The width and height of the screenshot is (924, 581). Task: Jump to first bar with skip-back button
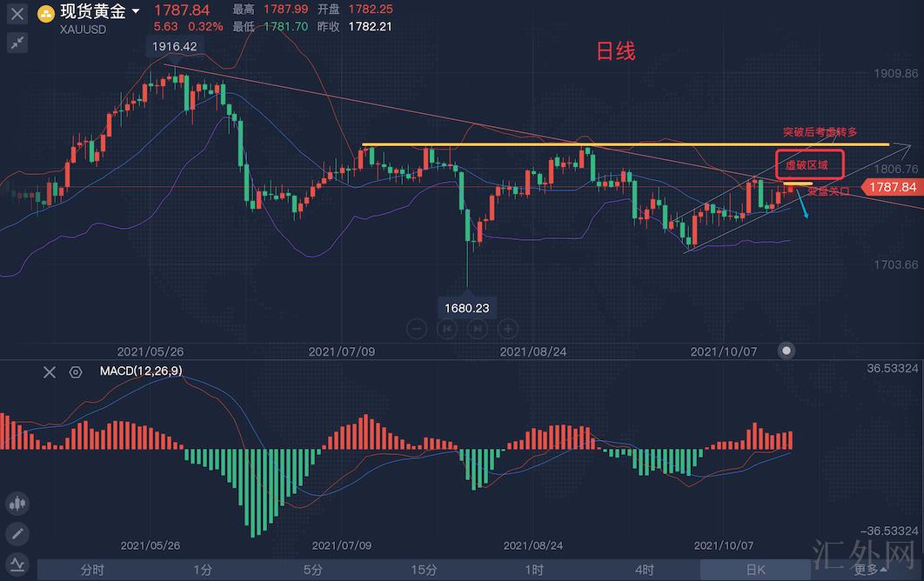(x=447, y=329)
